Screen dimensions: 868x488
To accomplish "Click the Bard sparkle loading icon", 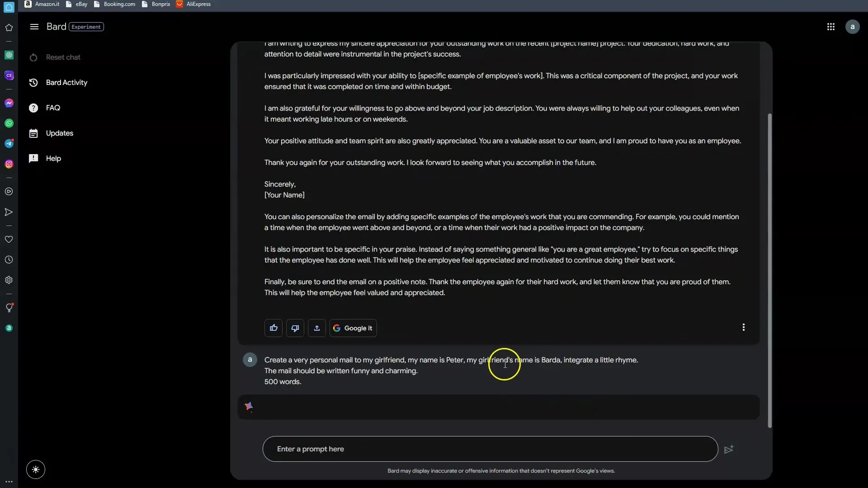I will (x=249, y=407).
